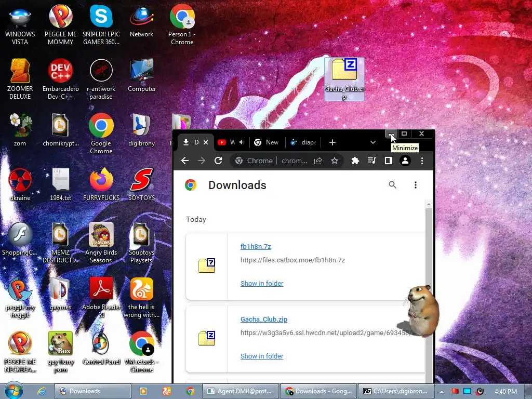This screenshot has width=532, height=399.
Task: Select the UC Browser 'the hell is wrong with' icon
Action: (x=141, y=298)
